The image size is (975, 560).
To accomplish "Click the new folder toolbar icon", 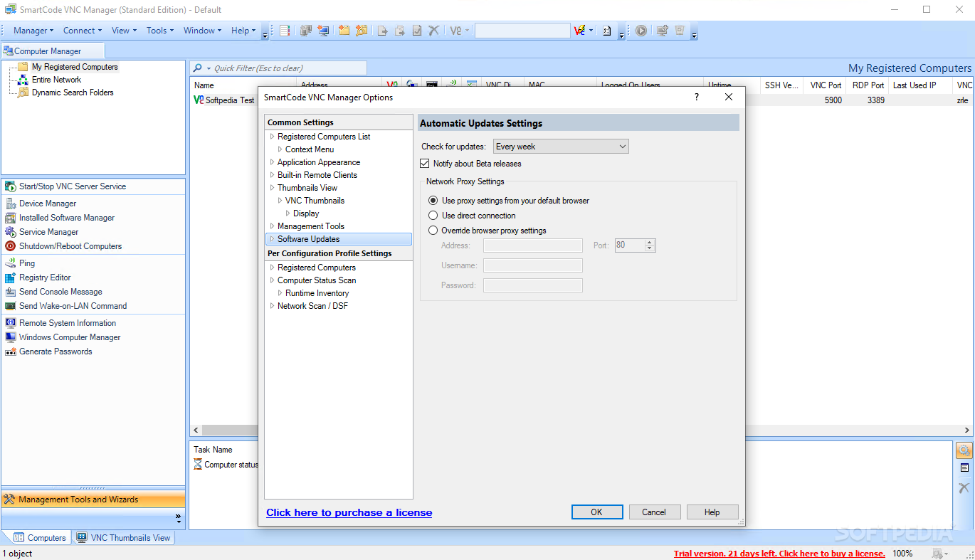I will pos(344,31).
